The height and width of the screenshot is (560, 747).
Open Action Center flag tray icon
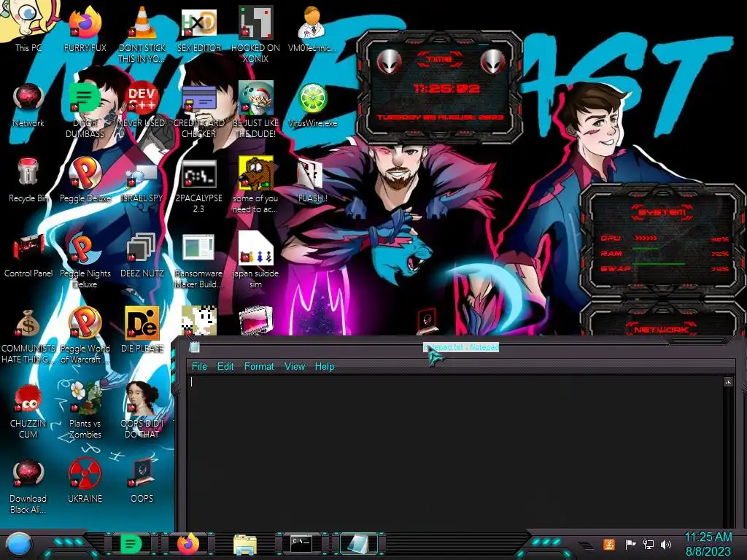point(630,544)
